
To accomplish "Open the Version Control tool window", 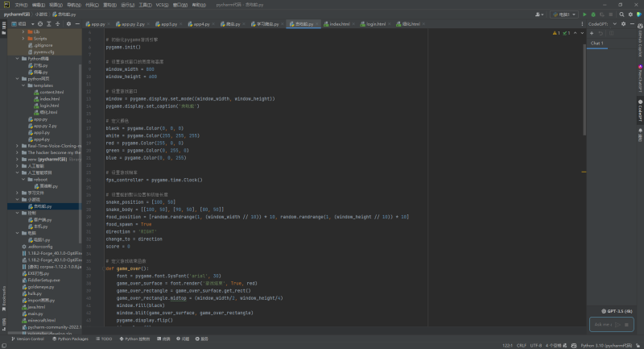I will coord(29,339).
